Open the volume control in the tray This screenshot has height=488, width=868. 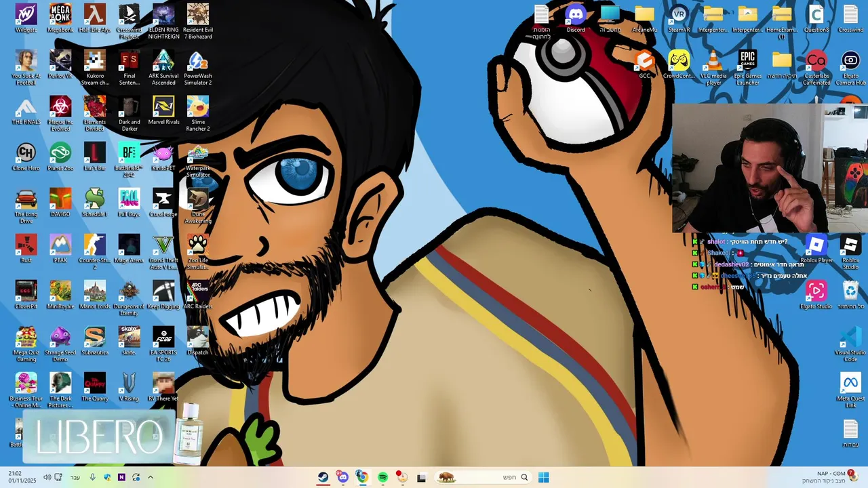47,477
